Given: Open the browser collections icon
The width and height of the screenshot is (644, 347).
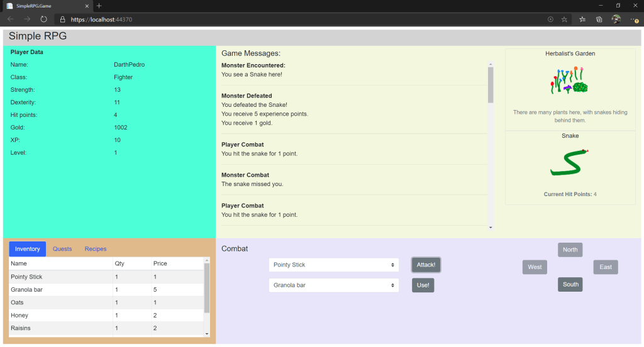Looking at the screenshot, I should pos(599,19).
